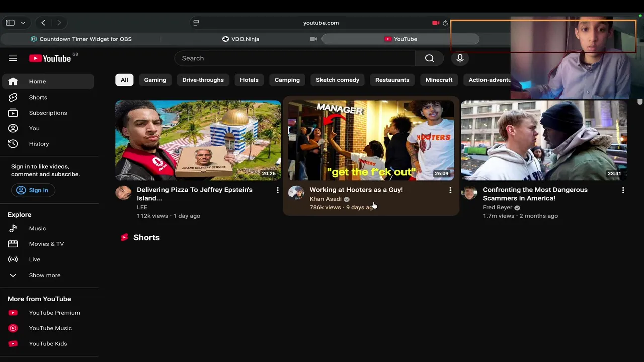Open Confronting the Most Dangerous Scammers title

[535, 194]
